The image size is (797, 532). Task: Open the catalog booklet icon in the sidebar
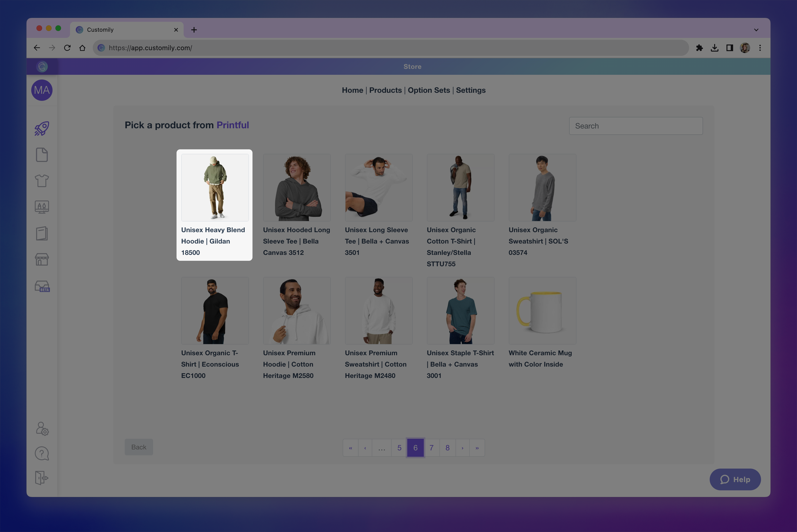pyautogui.click(x=42, y=233)
